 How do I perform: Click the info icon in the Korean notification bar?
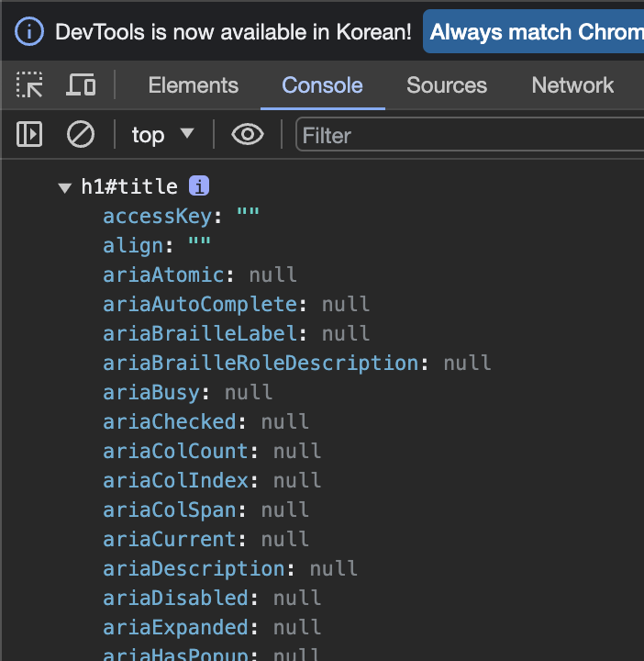(29, 31)
